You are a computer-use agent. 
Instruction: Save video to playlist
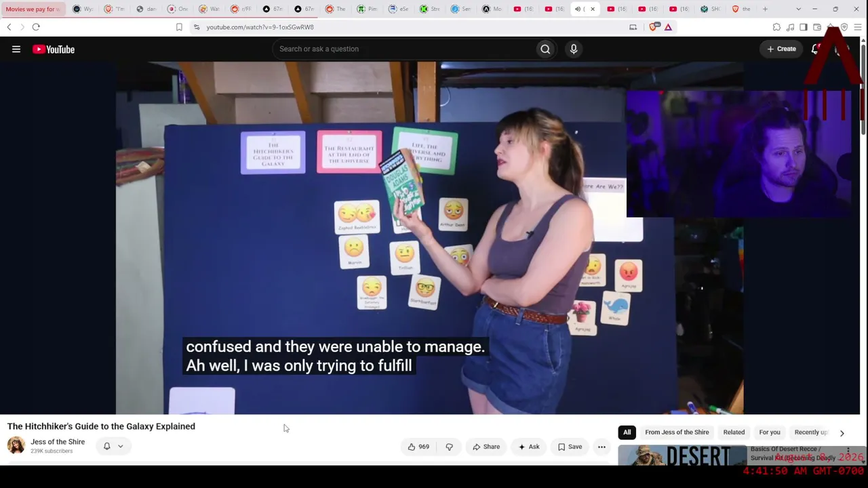(570, 447)
